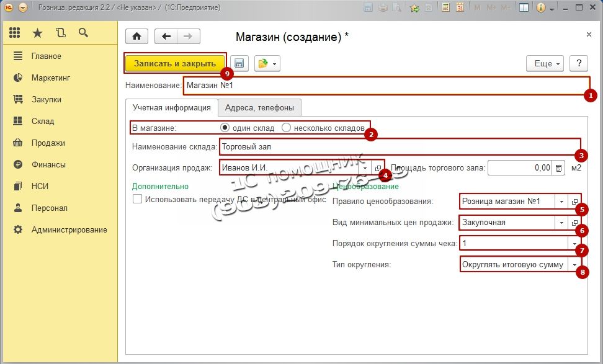Switch to the "Адреса, телефоны" tab
The image size is (603, 364).
[x=259, y=107]
